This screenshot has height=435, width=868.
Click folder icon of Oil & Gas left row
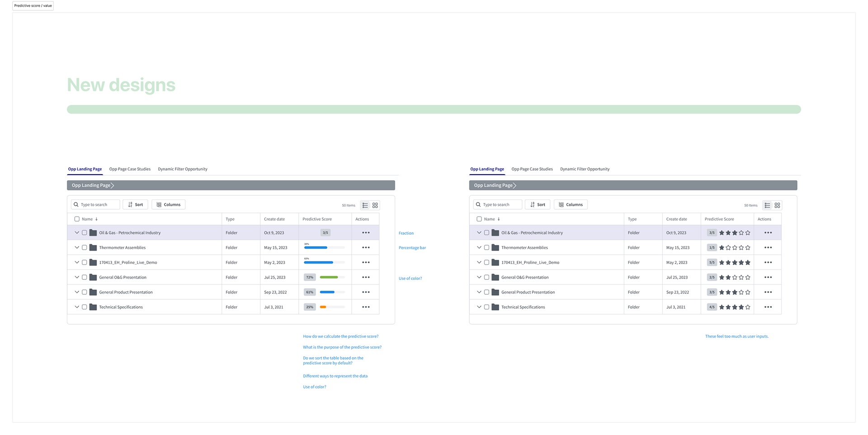(x=93, y=233)
